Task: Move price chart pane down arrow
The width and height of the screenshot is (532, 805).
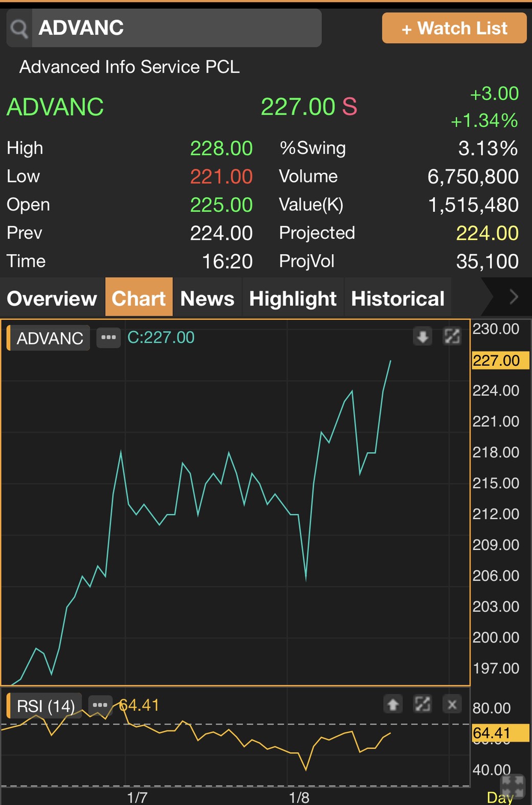Action: [423, 337]
